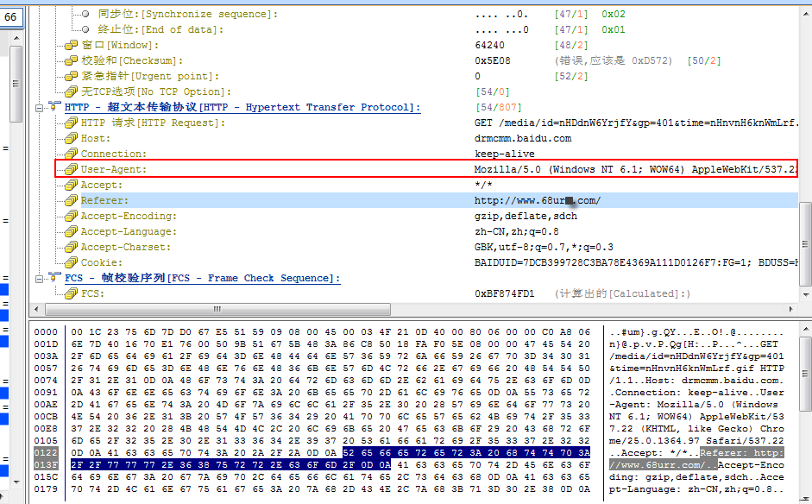
Task: Collapse the HTTP Hypertext Transfer Protocol node
Action: pyautogui.click(x=40, y=107)
